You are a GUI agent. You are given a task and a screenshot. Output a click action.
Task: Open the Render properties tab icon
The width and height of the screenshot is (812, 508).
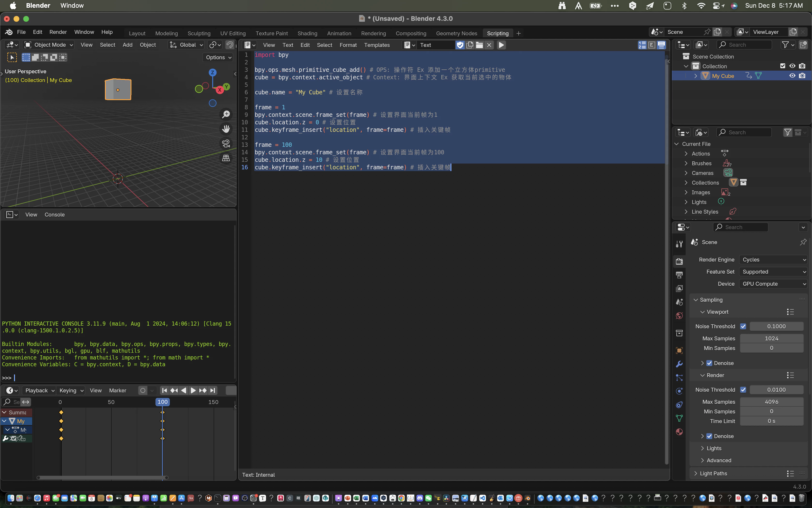(680, 261)
